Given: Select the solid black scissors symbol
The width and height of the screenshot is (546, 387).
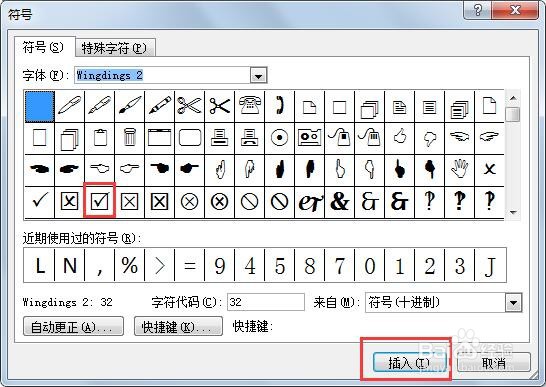Looking at the screenshot, I should pyautogui.click(x=219, y=106).
